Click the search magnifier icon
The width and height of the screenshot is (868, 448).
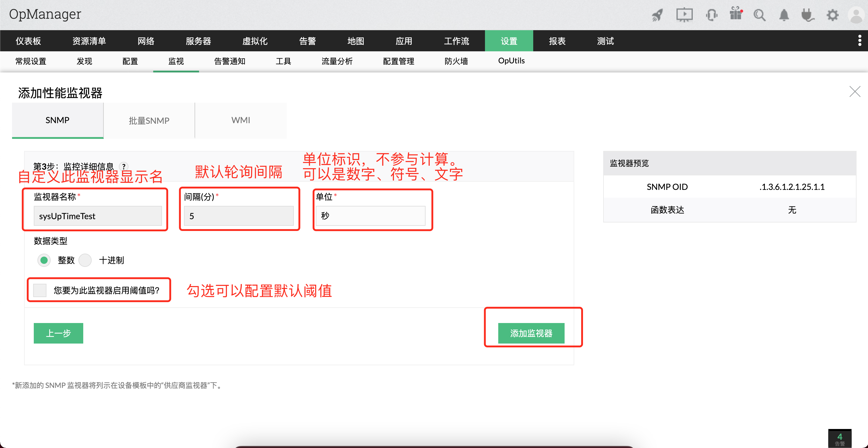pyautogui.click(x=759, y=15)
